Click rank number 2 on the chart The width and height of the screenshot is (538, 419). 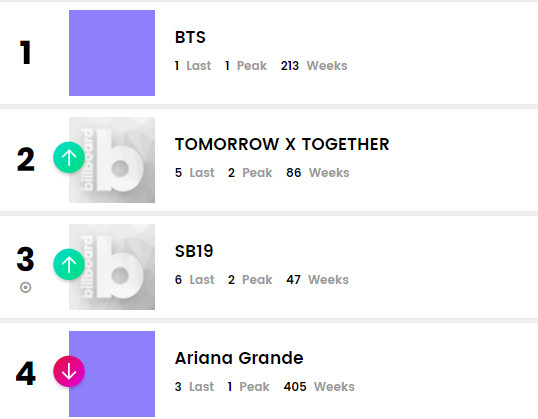click(x=26, y=159)
